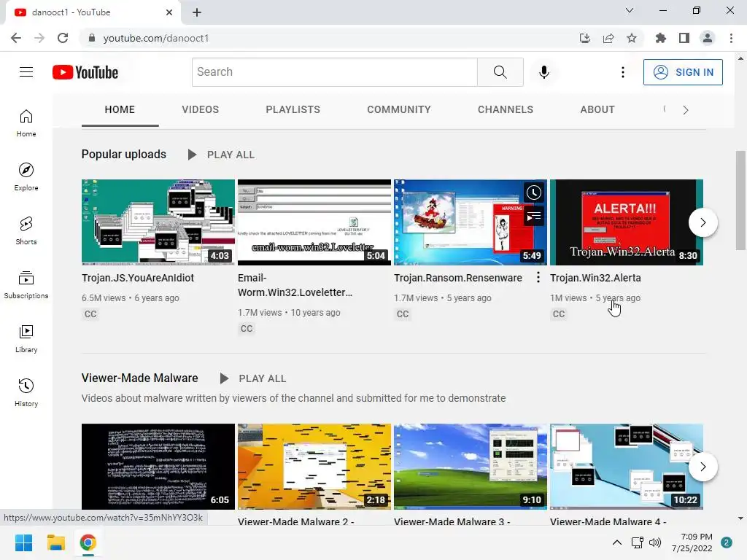Click the YouTube logo

(x=85, y=72)
